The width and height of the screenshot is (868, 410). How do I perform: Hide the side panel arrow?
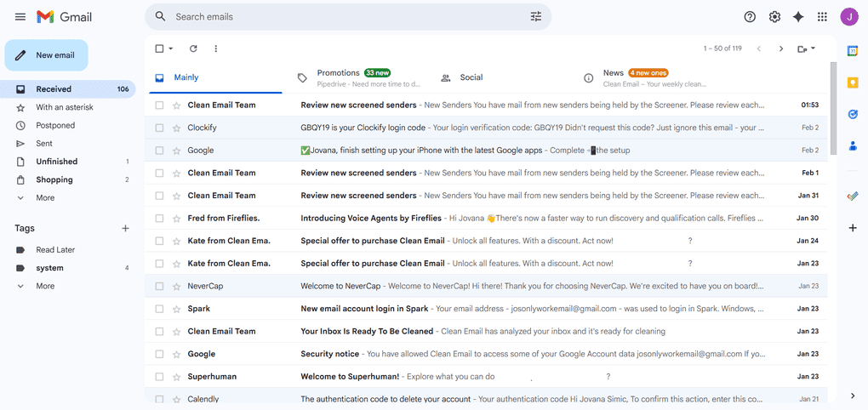[853, 396]
